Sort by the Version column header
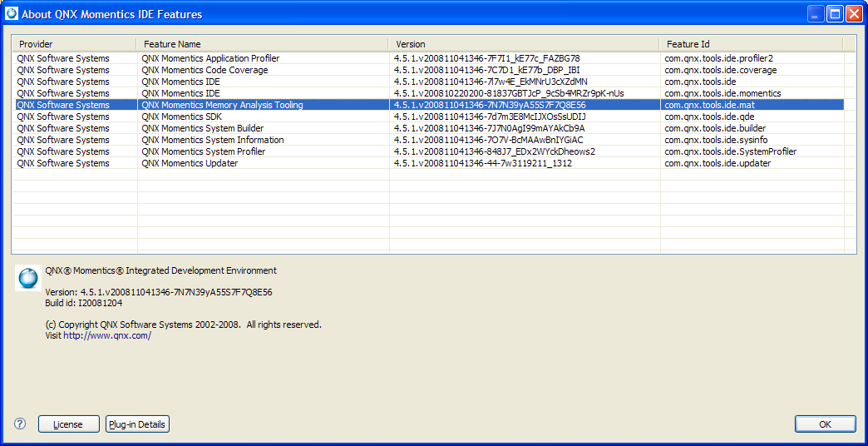Viewport: 868px width, 446px height. (525, 44)
